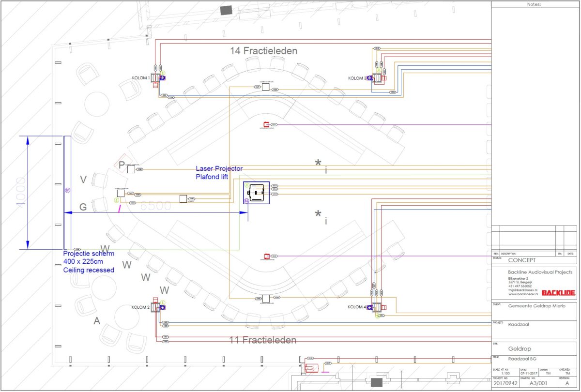Select the laser projector symbol in the blue box

[x=257, y=193]
